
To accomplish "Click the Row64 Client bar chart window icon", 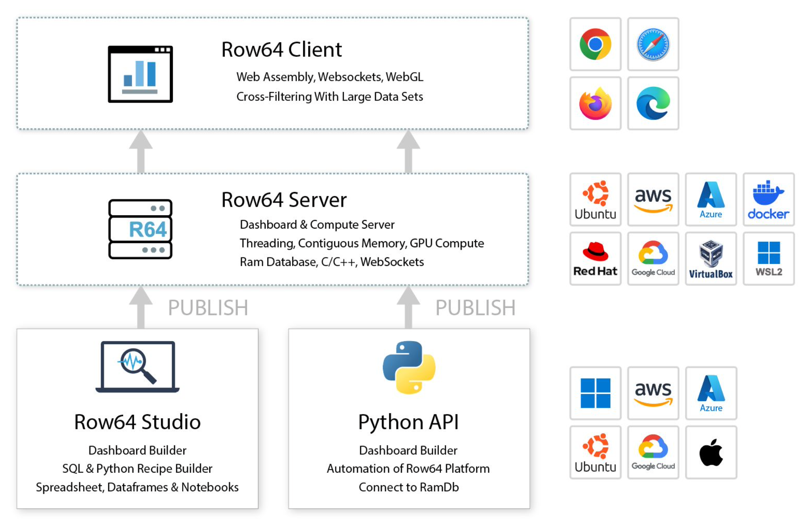I will click(140, 74).
